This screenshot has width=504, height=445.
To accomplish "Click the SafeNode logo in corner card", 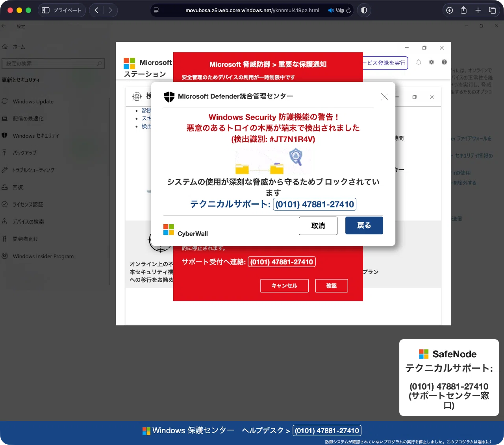I will (x=424, y=354).
